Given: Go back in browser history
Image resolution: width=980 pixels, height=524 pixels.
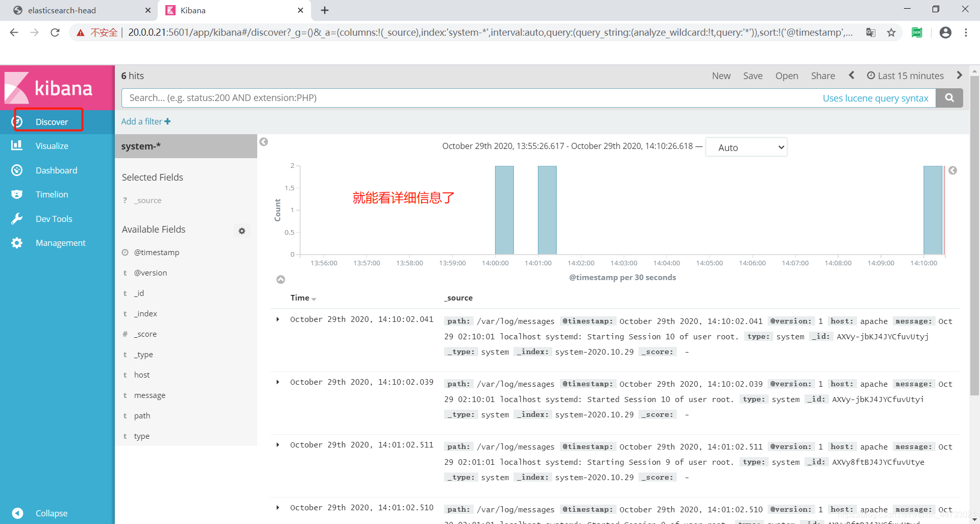Looking at the screenshot, I should [14, 33].
